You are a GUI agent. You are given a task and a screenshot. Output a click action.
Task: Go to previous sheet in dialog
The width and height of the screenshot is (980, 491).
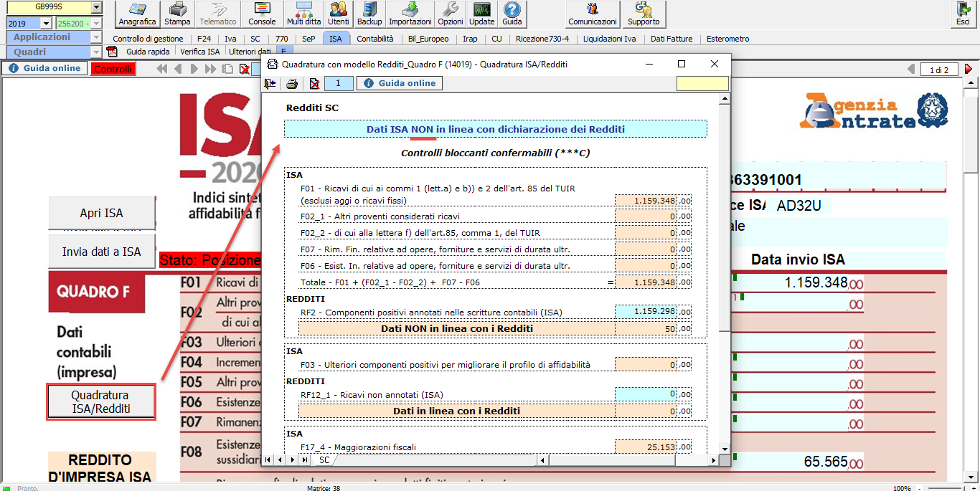(x=279, y=459)
